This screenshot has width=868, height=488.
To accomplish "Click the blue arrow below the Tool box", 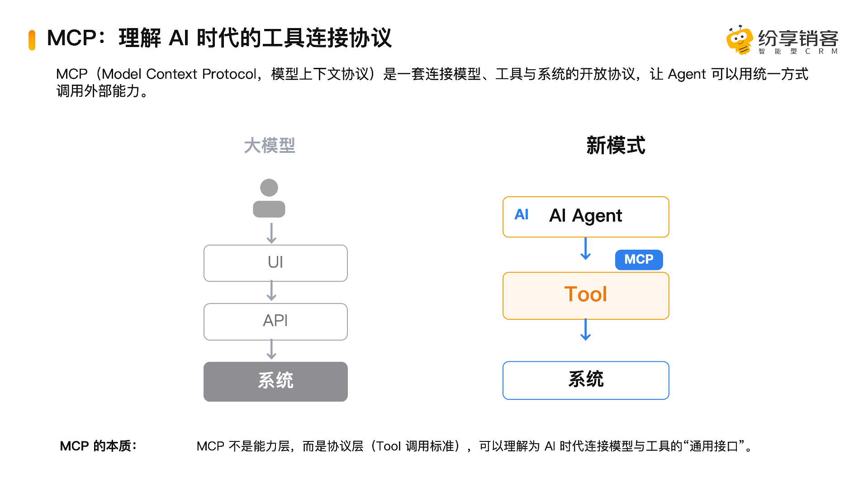I will pyautogui.click(x=586, y=329).
